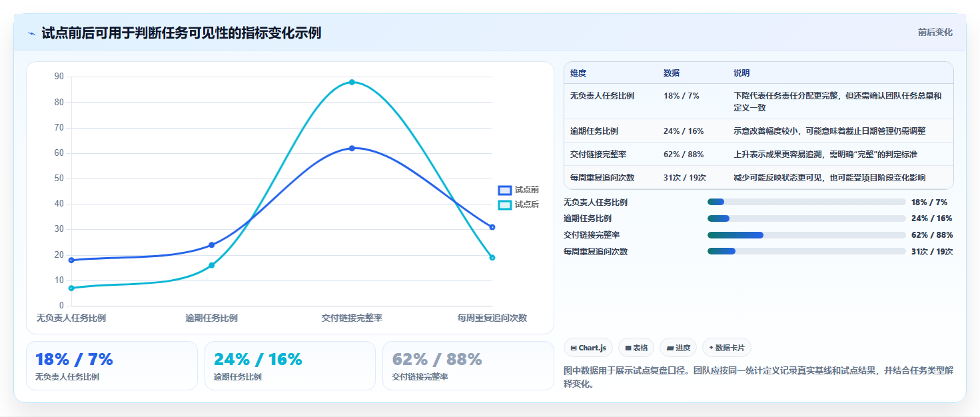Select the 进度 tag chip
The image size is (980, 417).
click(678, 348)
